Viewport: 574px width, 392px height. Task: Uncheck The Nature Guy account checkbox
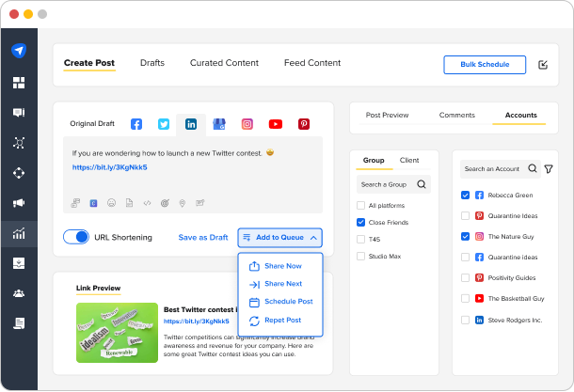[x=465, y=236]
